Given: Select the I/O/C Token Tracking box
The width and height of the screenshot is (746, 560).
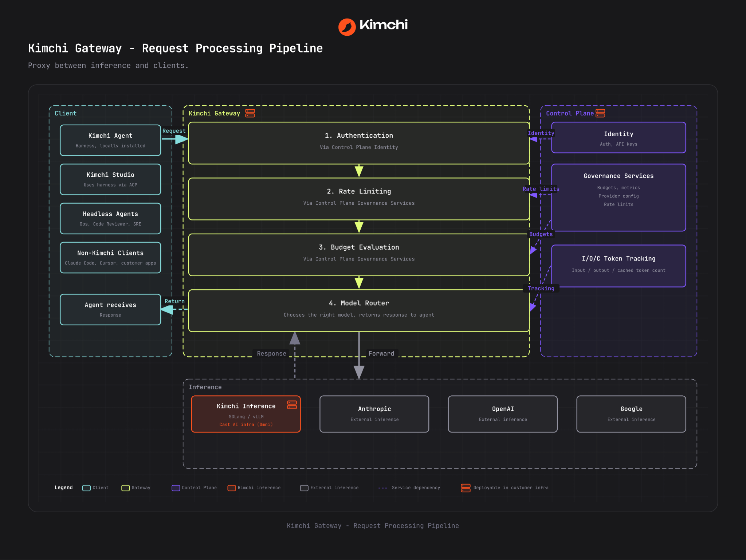Looking at the screenshot, I should click(619, 266).
